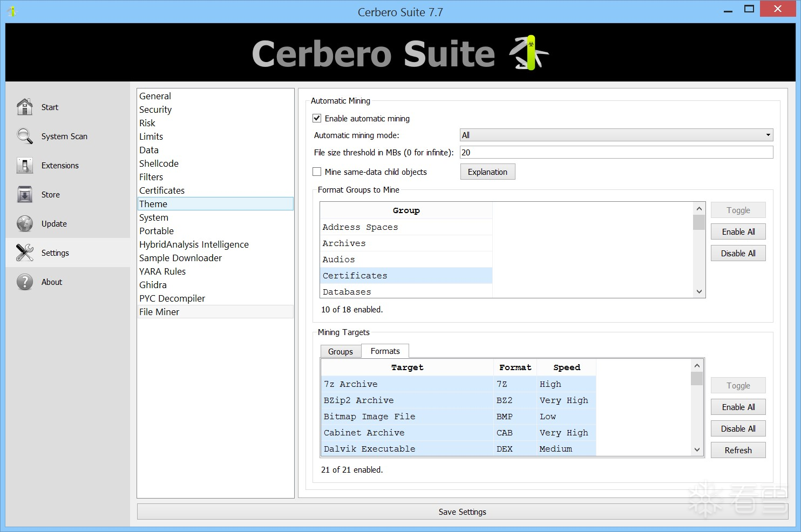The image size is (801, 532).
Task: Click format groups scrollbar down arrow
Action: coord(699,291)
